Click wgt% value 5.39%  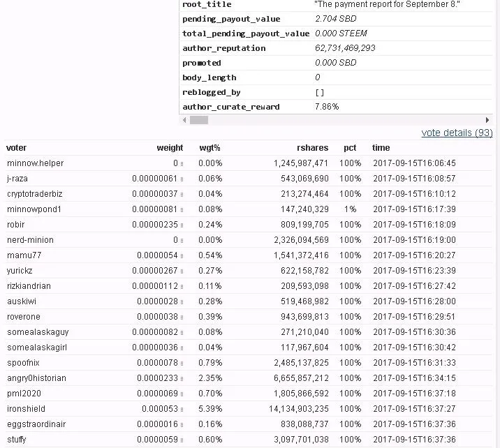click(x=210, y=409)
